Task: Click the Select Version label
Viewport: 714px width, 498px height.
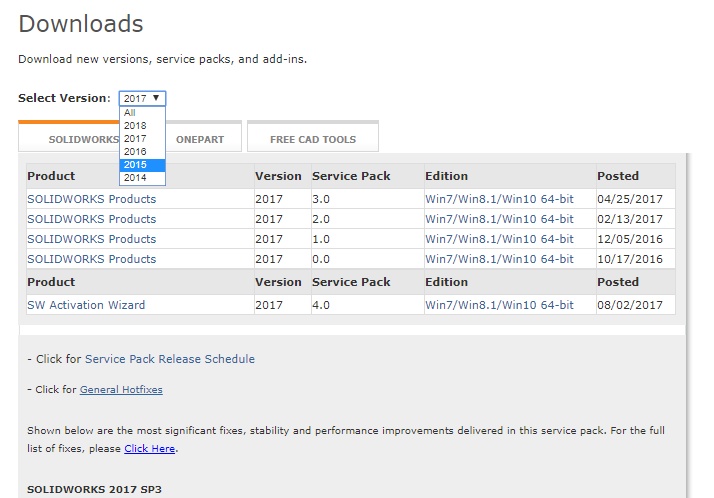Action: click(64, 98)
